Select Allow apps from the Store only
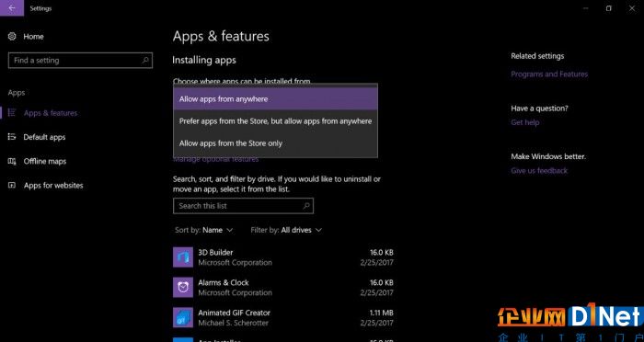The image size is (644, 342). tap(275, 143)
